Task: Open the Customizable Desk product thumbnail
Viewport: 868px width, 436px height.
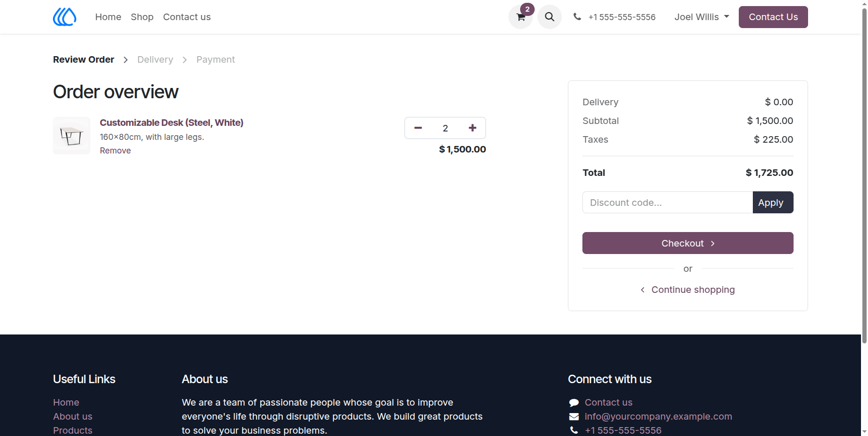Action: [x=72, y=136]
